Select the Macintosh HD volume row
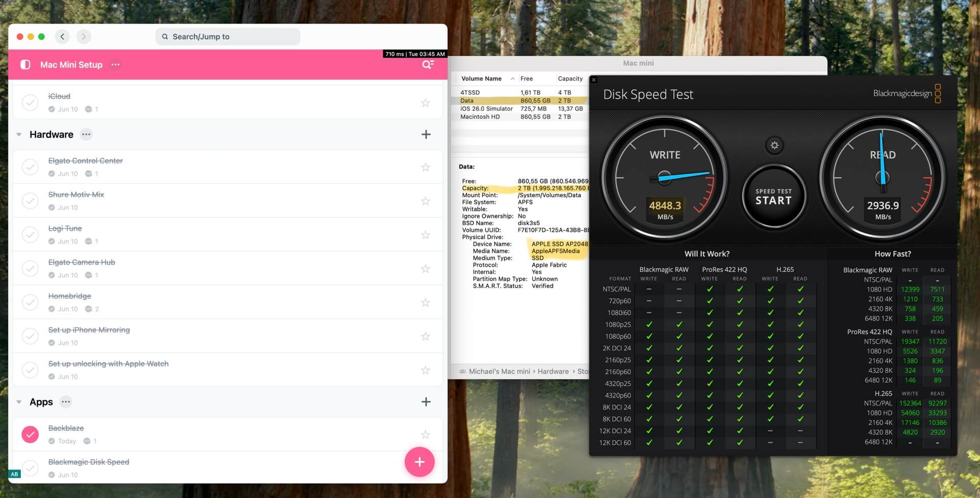 point(520,117)
